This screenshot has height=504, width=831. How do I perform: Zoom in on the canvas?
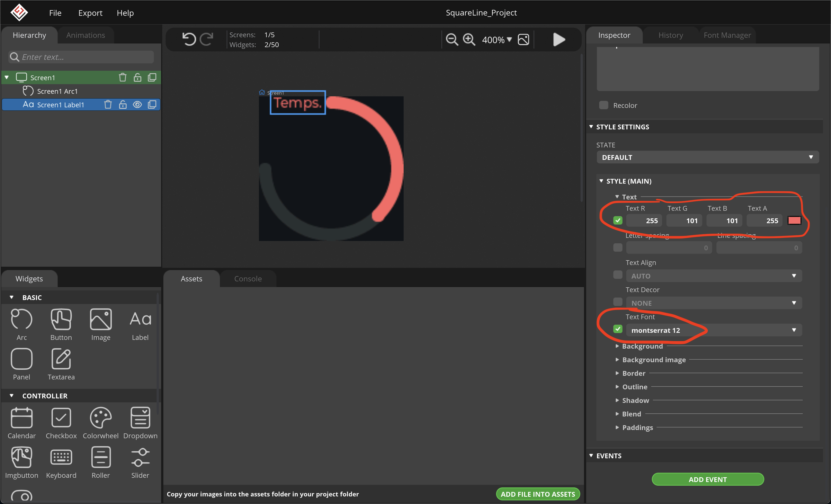(469, 39)
